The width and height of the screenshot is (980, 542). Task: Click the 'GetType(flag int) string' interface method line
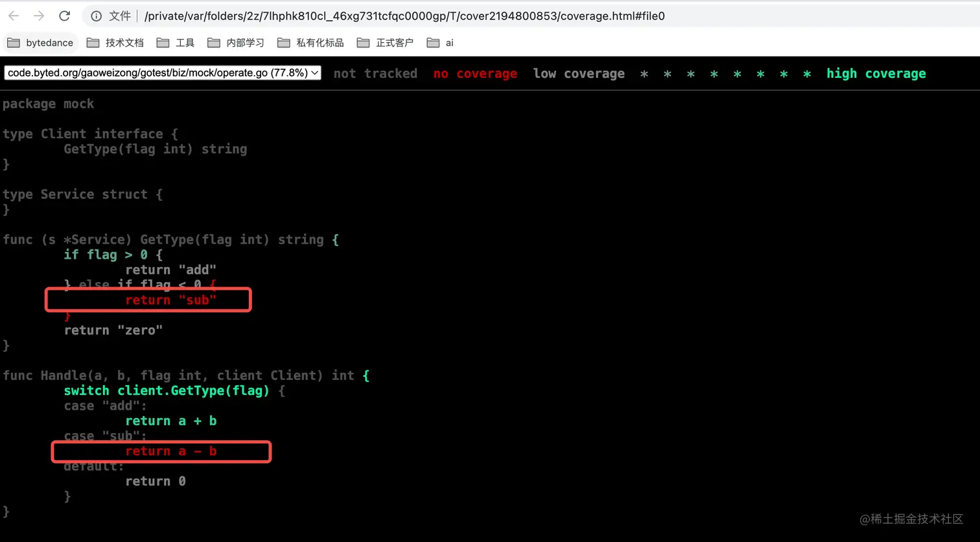pos(156,149)
